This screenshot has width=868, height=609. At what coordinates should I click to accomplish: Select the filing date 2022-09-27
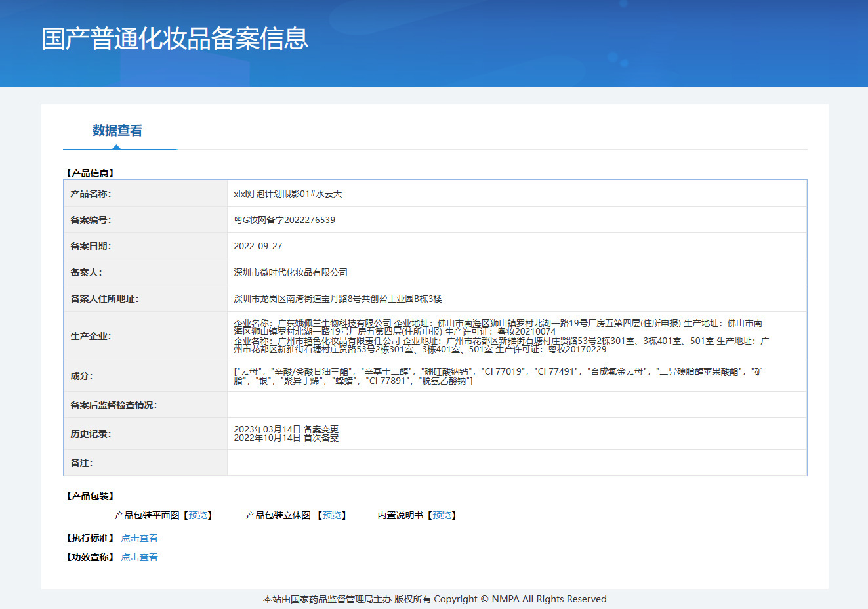[x=258, y=246]
